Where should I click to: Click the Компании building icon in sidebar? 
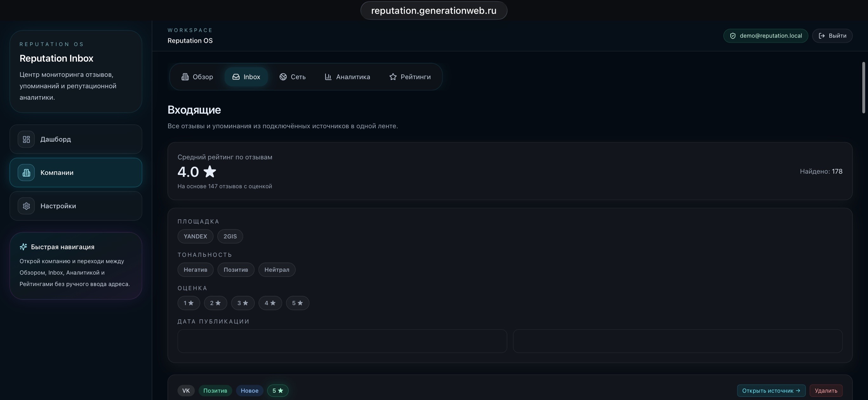[x=26, y=173]
